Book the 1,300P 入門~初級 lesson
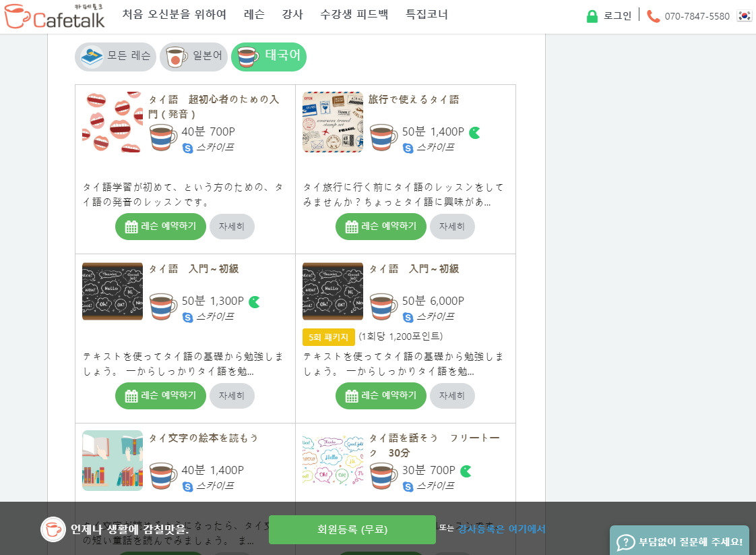 coord(160,396)
